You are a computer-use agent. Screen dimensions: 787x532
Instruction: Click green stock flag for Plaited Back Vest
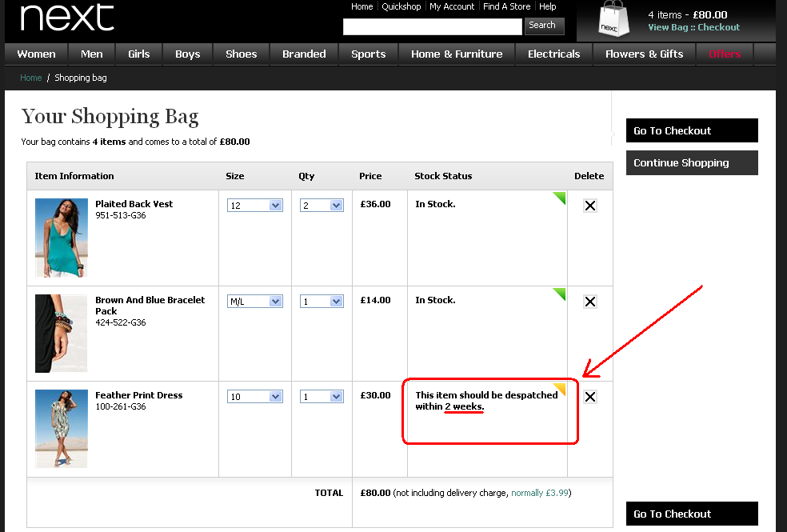tap(561, 197)
